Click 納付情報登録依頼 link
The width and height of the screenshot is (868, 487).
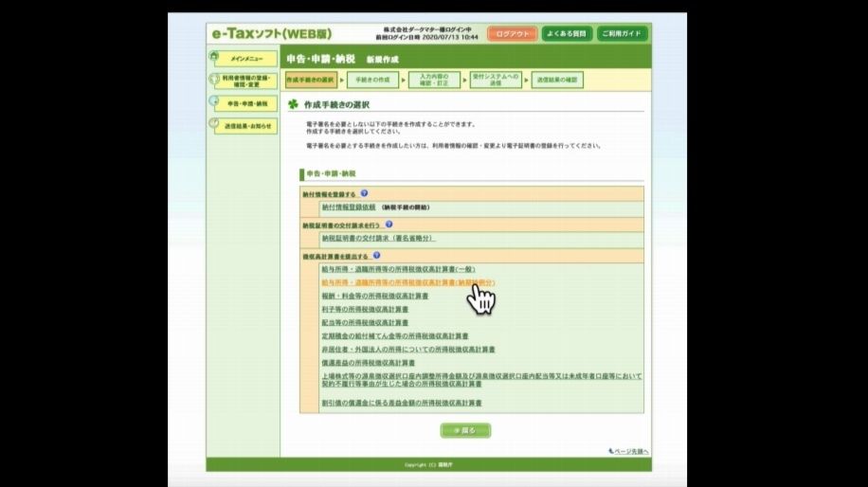[x=349, y=207]
